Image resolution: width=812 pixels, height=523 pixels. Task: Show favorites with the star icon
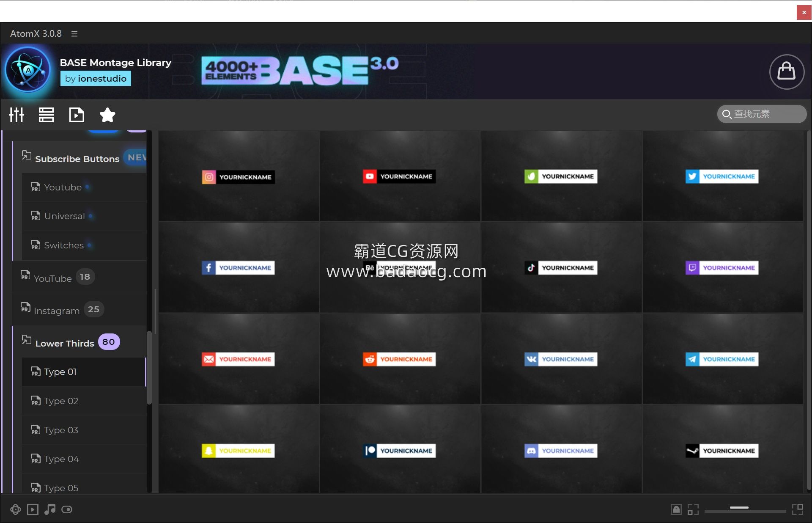click(x=107, y=115)
